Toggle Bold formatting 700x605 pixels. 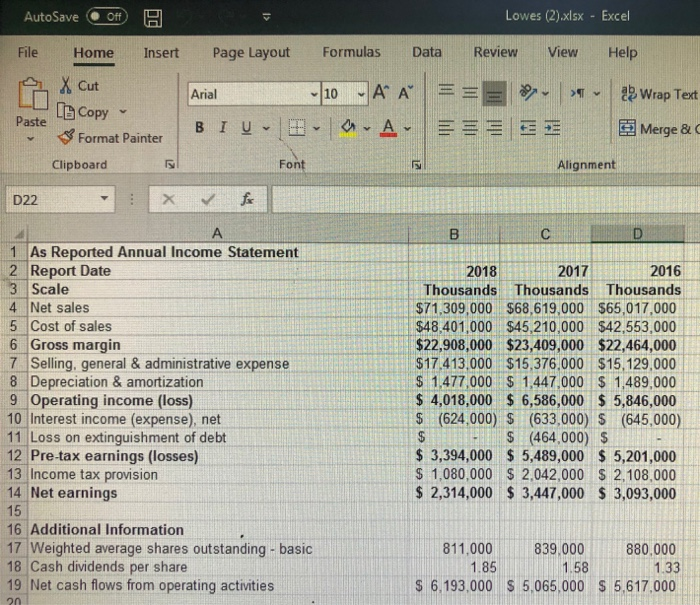tap(200, 128)
